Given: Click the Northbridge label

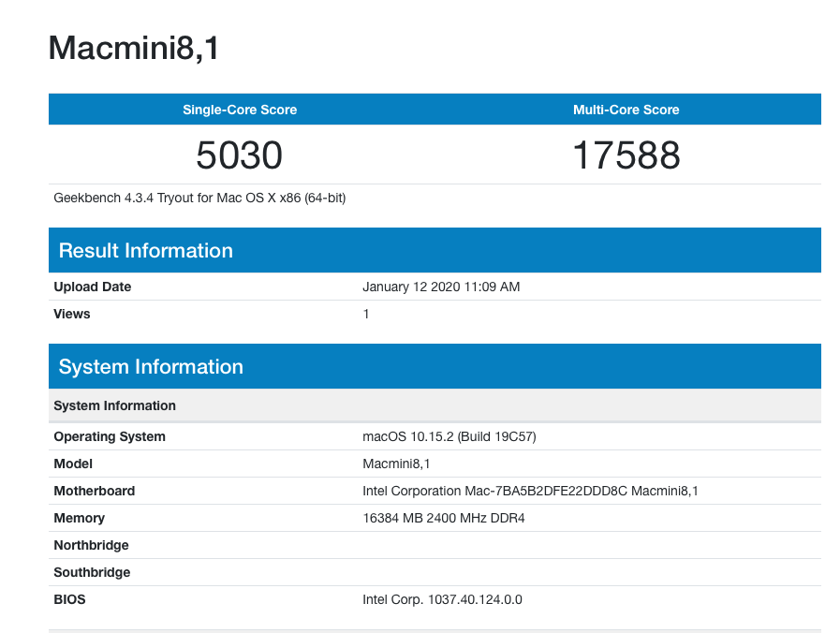Looking at the screenshot, I should click(91, 545).
